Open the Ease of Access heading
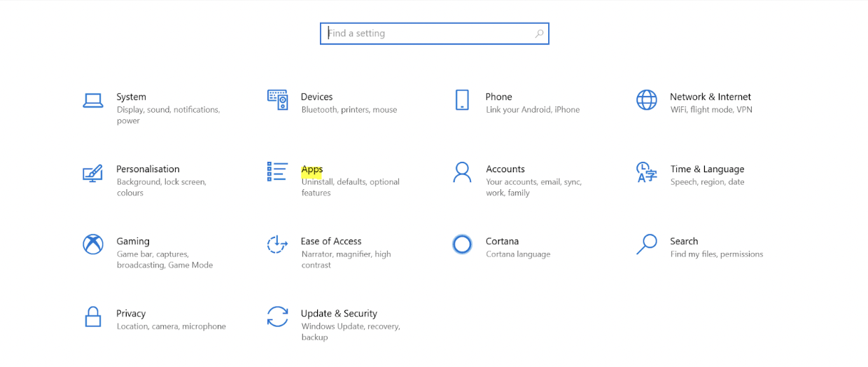The image size is (868, 367). pos(331,241)
